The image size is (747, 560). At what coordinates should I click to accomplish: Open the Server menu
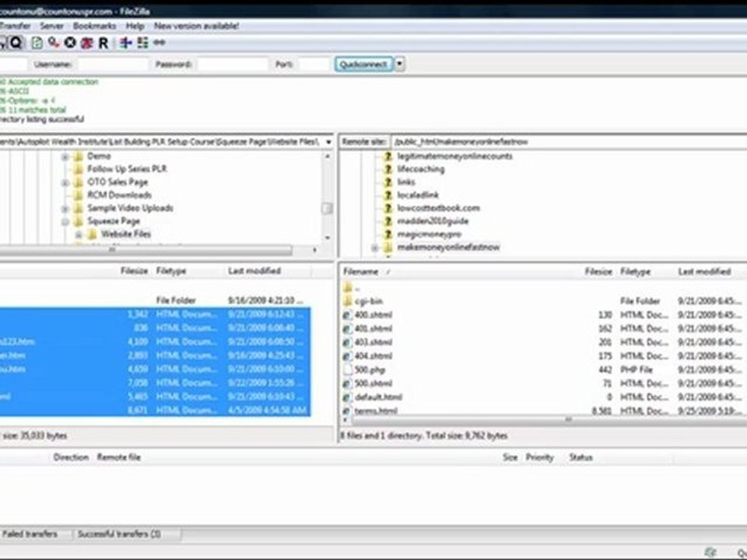pyautogui.click(x=51, y=26)
